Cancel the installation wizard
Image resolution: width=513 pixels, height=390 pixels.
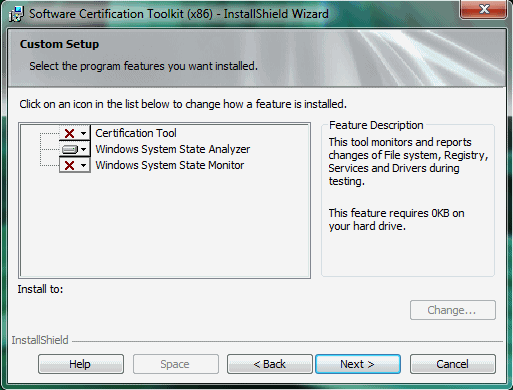tap(453, 364)
